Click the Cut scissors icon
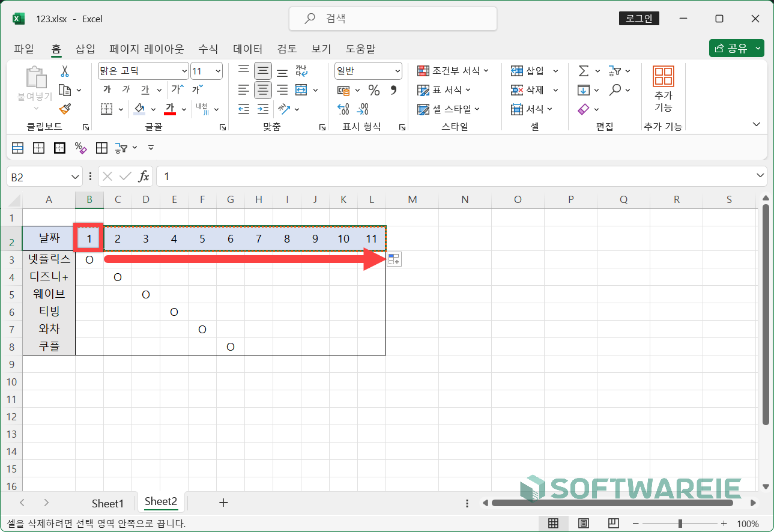 [x=64, y=71]
